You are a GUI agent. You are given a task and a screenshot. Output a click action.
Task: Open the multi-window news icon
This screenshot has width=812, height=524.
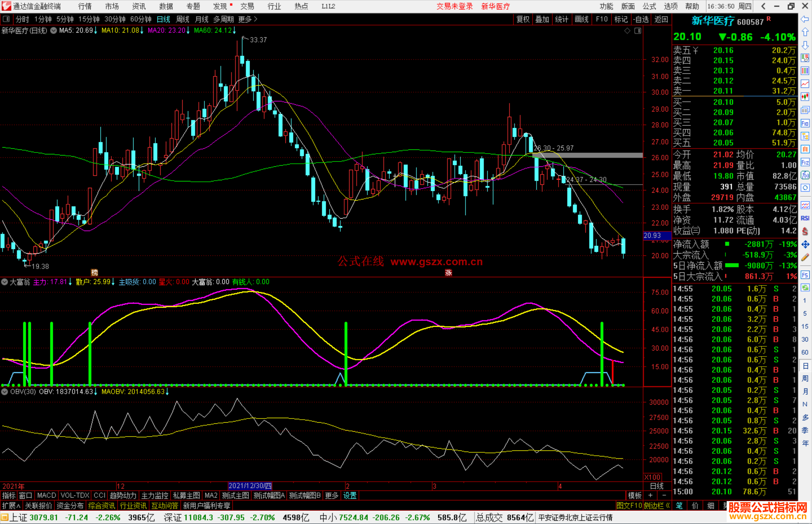[x=805, y=110]
